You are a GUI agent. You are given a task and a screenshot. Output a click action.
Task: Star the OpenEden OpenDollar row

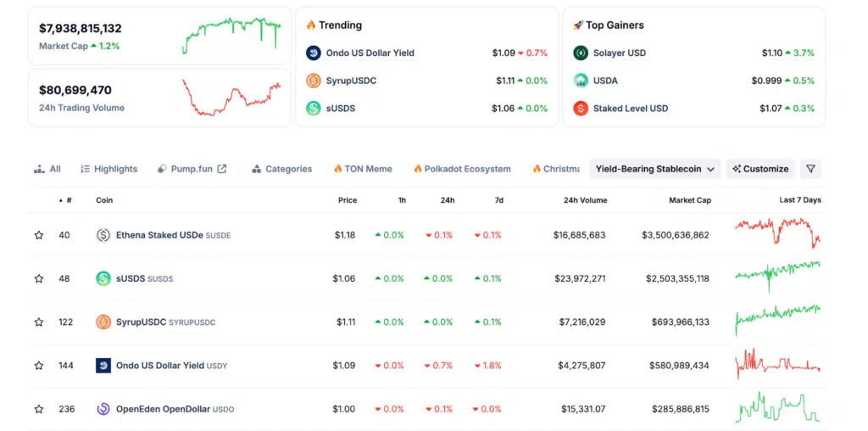[x=39, y=409]
